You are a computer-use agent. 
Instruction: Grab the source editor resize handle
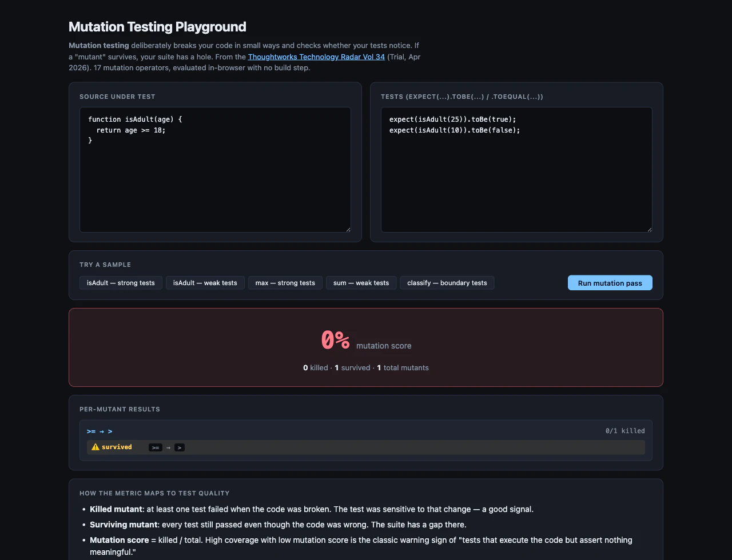(x=348, y=229)
